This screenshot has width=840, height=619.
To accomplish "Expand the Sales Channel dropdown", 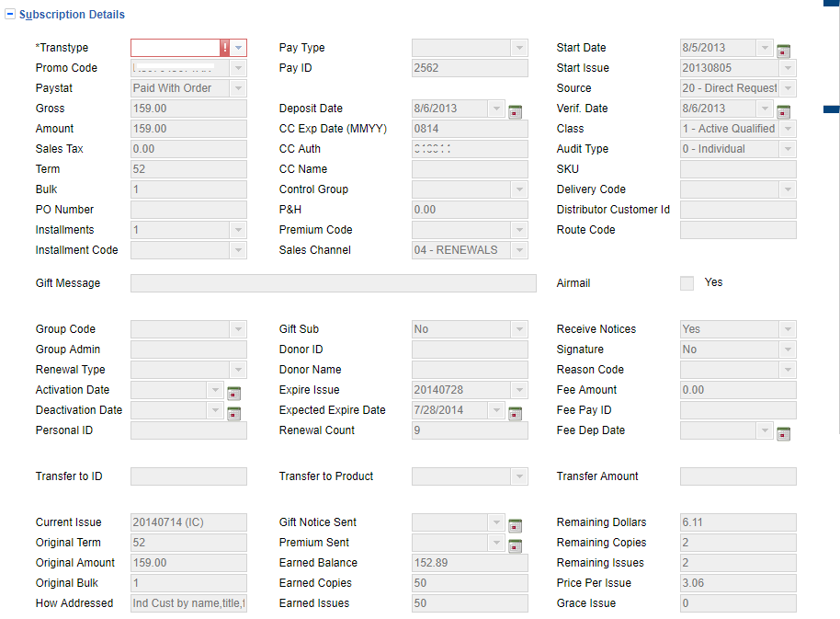I will (x=519, y=250).
